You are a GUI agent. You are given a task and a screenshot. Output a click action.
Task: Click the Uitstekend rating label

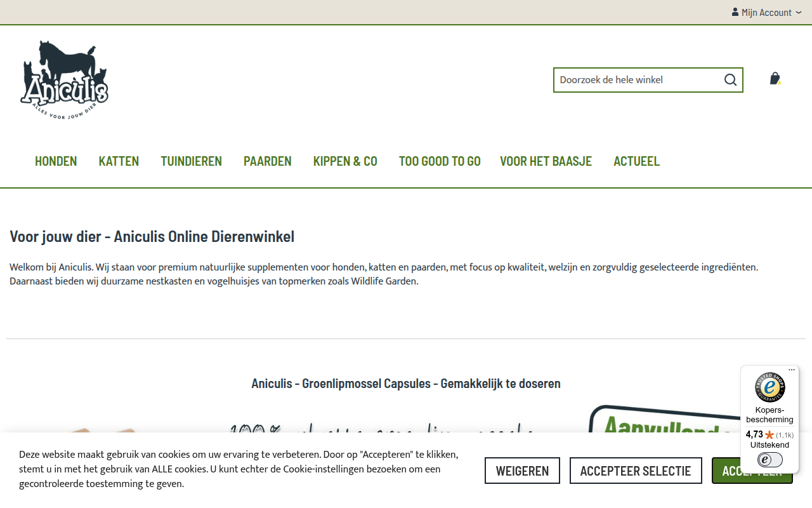click(x=769, y=445)
